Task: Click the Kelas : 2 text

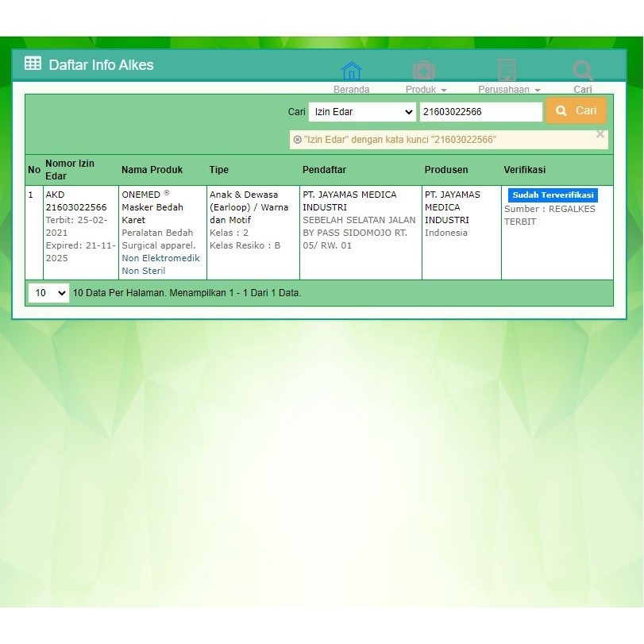Action: tap(229, 233)
